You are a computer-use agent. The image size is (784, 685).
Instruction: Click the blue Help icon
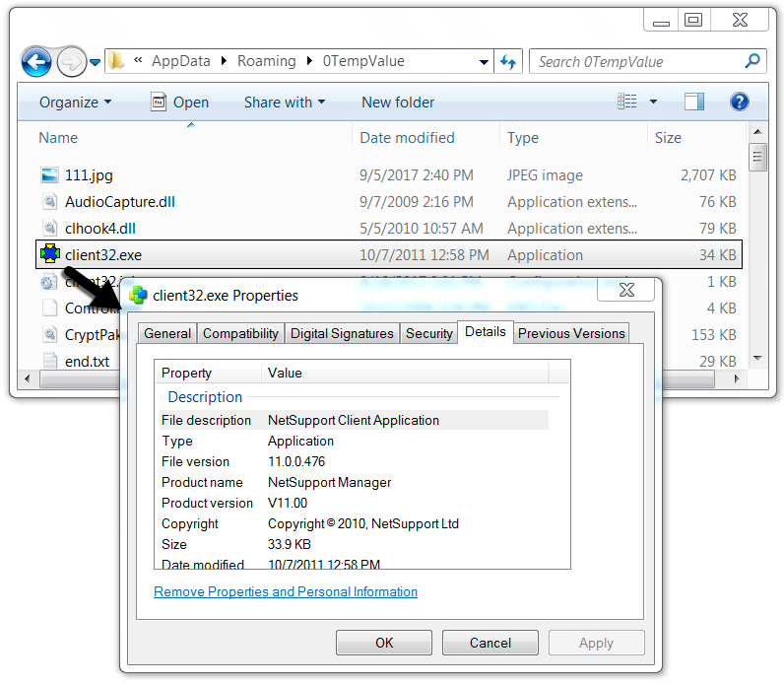[x=739, y=102]
